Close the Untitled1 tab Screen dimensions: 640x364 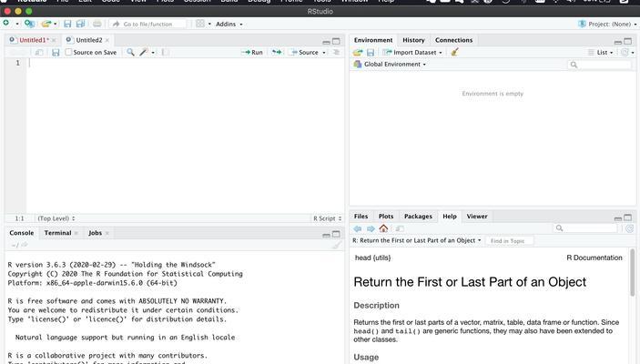(54, 40)
